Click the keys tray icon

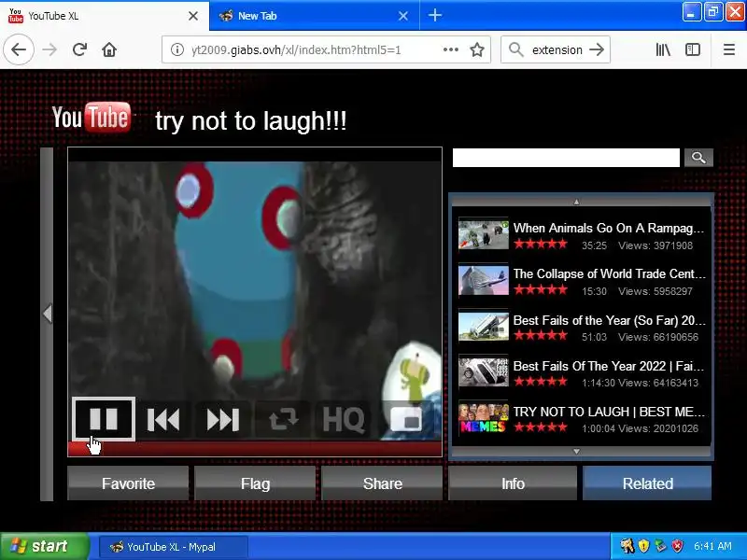coord(627,546)
